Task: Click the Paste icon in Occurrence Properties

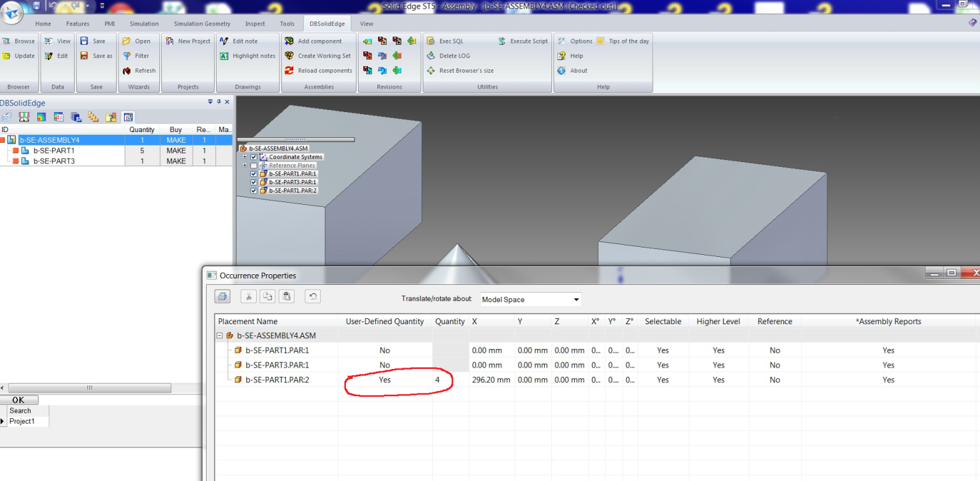Action: (x=286, y=297)
